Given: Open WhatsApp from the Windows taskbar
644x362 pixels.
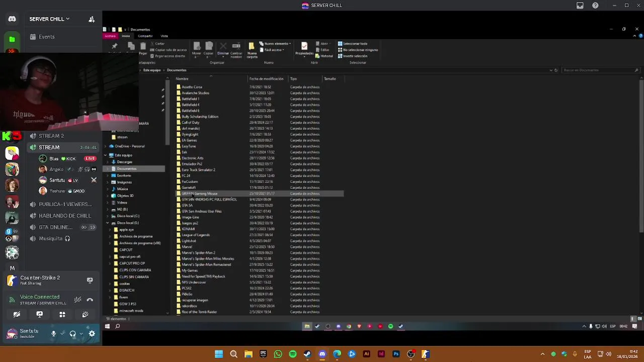Looking at the screenshot, I should pos(278,354).
